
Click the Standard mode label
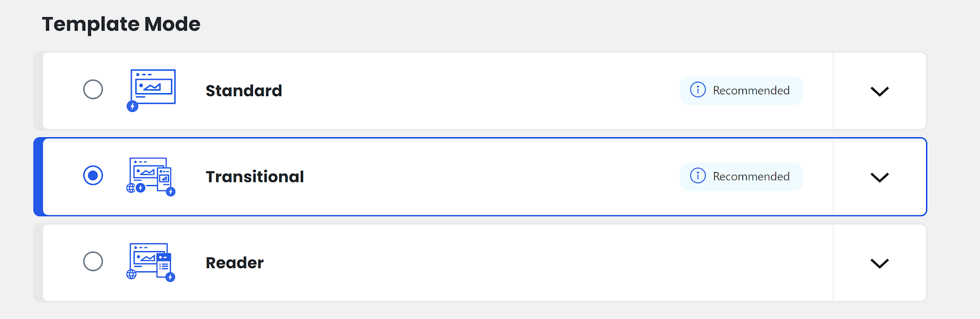[244, 91]
